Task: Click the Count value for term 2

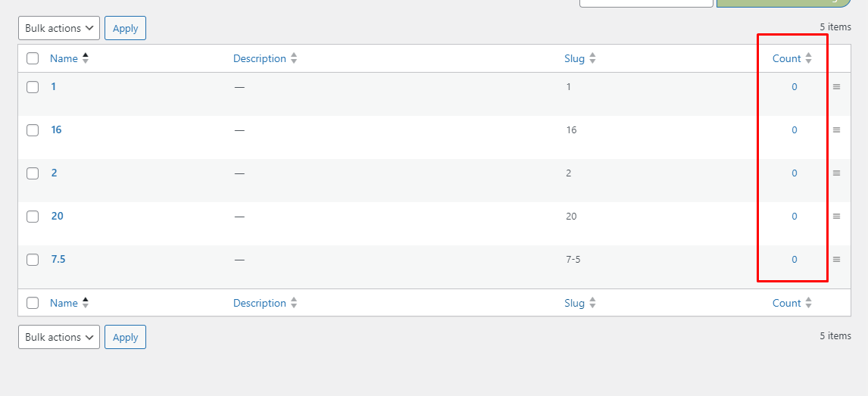Action: [x=795, y=173]
